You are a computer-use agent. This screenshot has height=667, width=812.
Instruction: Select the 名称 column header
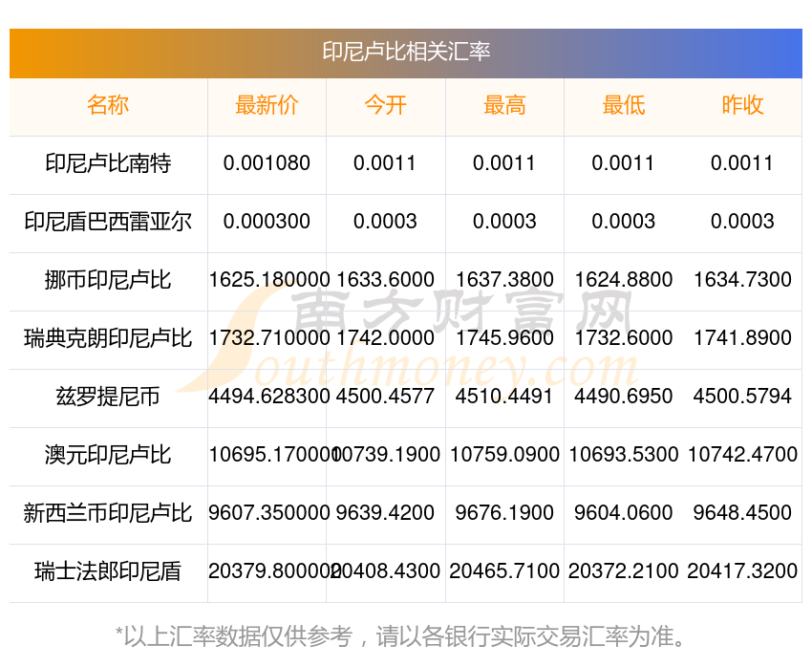click(108, 105)
